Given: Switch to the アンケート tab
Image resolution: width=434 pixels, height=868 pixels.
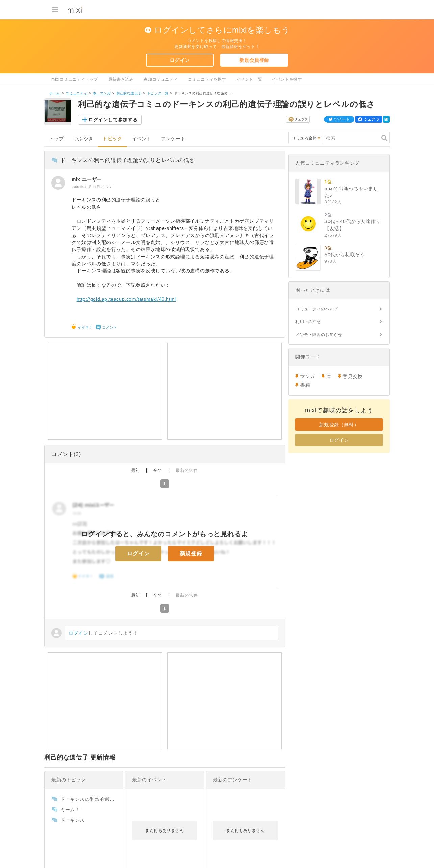Looking at the screenshot, I should pos(173,139).
